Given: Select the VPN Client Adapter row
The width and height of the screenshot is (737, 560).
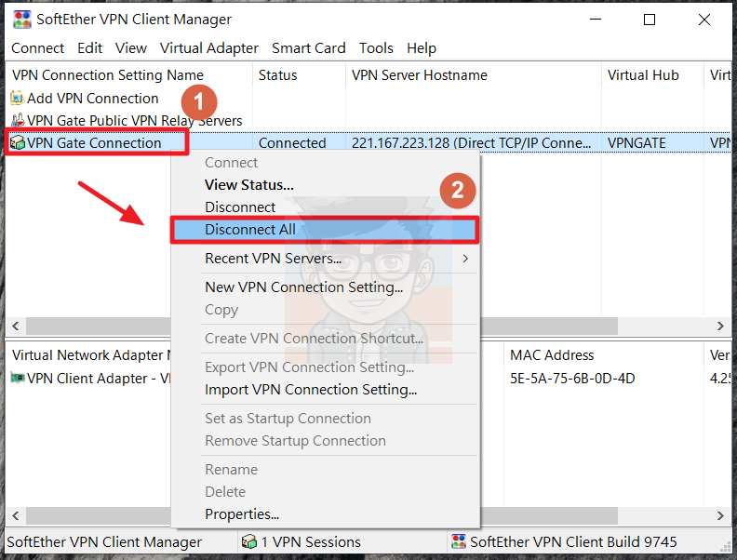Looking at the screenshot, I should coord(90,379).
